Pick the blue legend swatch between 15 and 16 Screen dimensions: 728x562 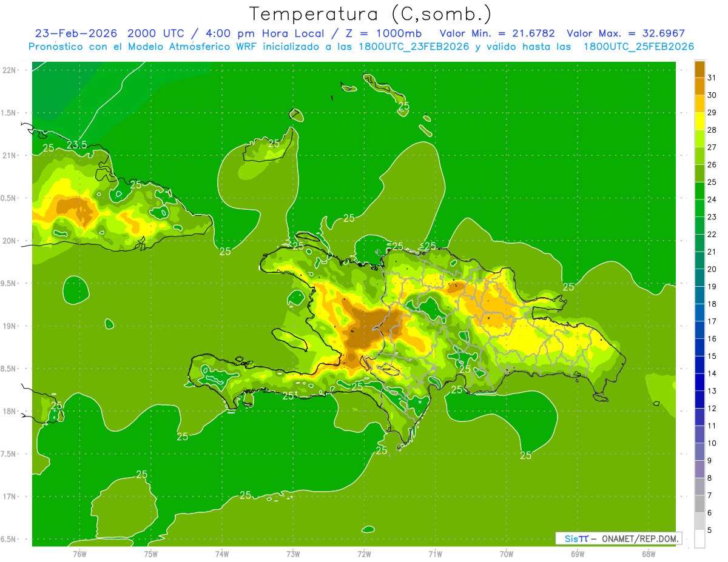(699, 347)
